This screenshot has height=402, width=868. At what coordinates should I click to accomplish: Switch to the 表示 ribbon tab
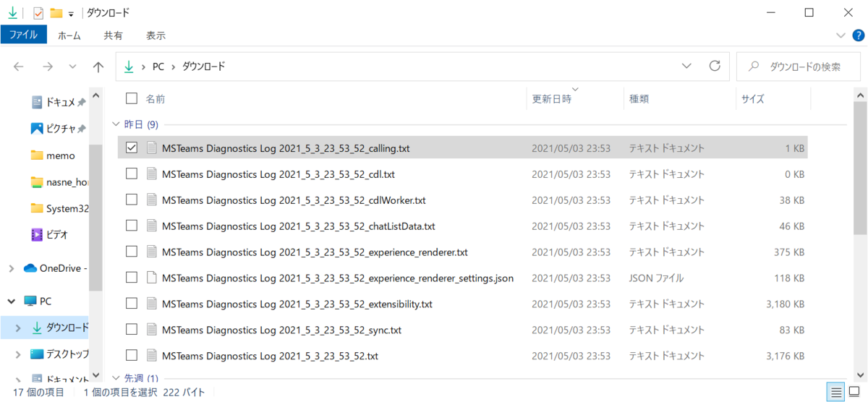click(x=156, y=35)
